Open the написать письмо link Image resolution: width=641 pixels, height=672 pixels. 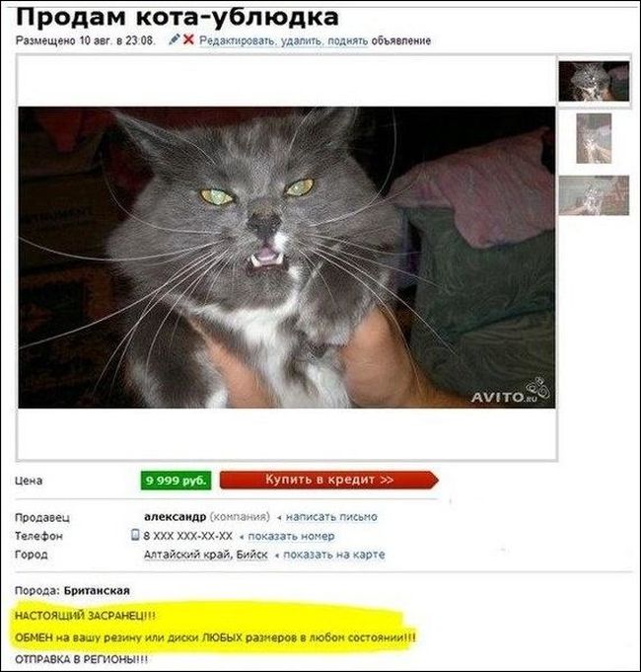[x=331, y=517]
